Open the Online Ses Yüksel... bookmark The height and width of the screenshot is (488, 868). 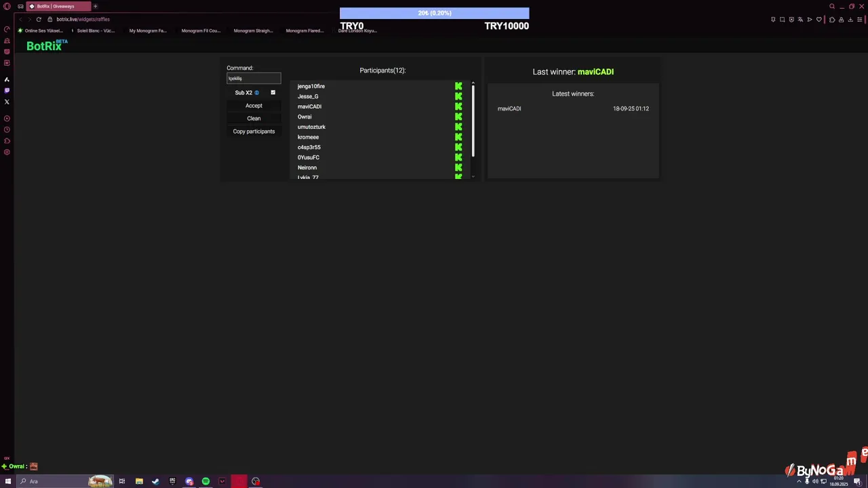click(x=41, y=30)
